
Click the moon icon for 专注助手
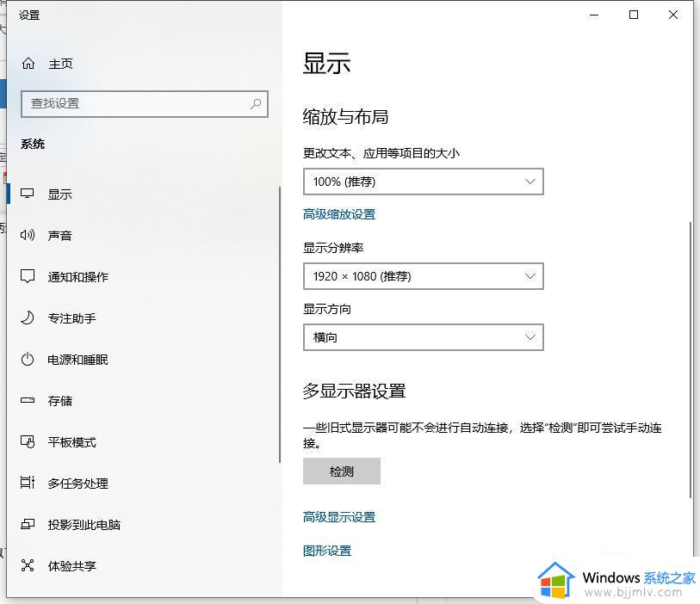[28, 317]
